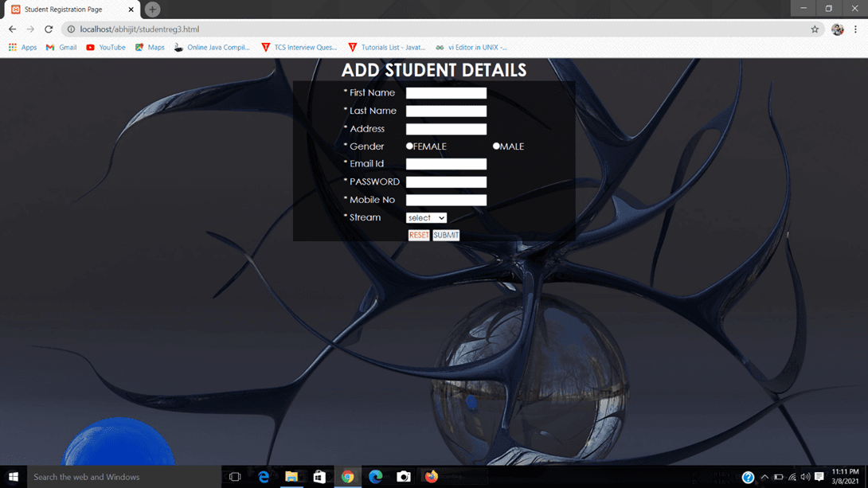The height and width of the screenshot is (488, 868).
Task: Restore down the Chrome window
Action: tap(829, 8)
